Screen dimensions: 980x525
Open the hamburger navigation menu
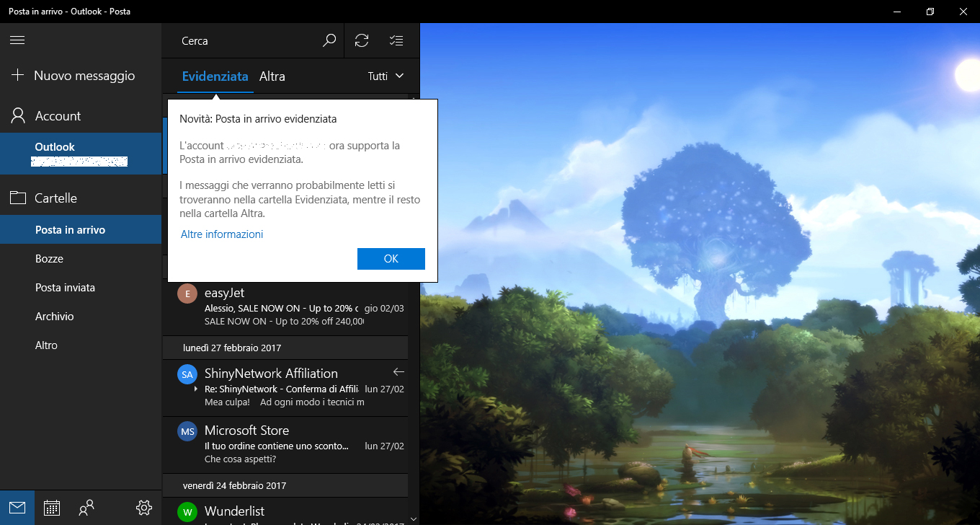tap(17, 40)
